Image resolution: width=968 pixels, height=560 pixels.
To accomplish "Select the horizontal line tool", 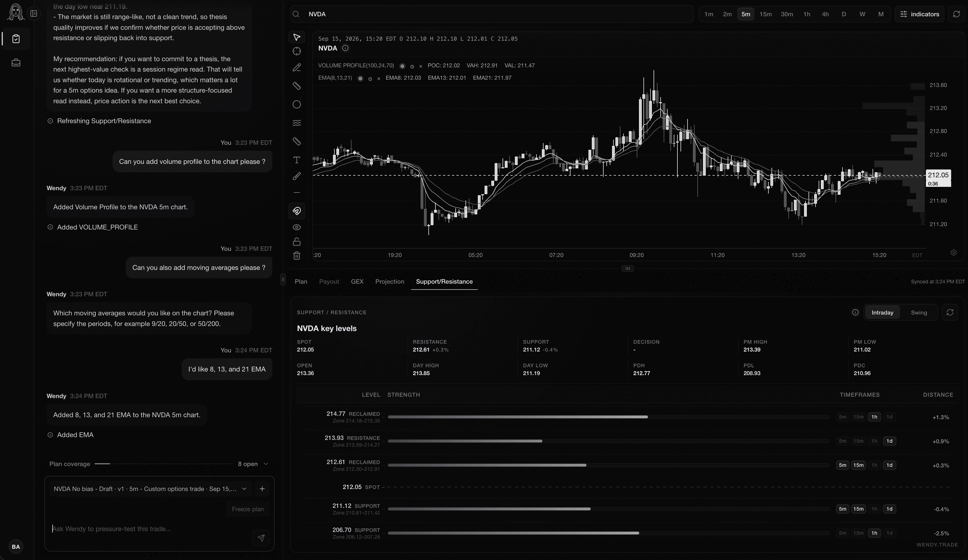I will point(296,193).
